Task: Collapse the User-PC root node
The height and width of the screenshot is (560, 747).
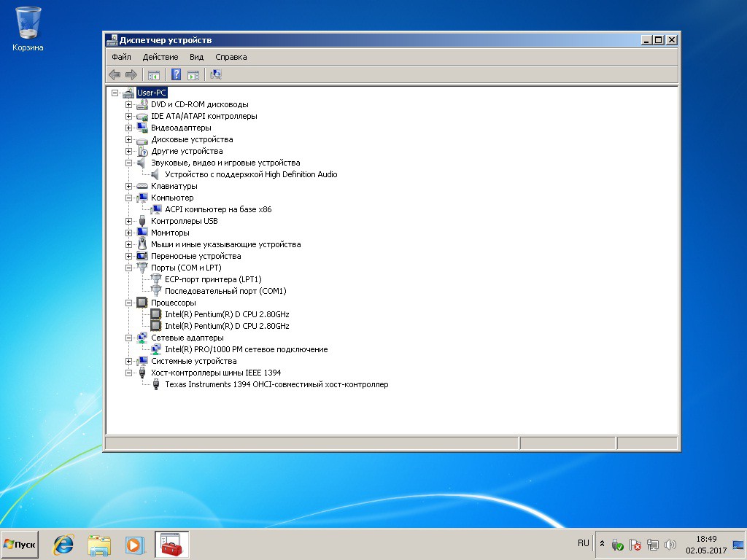Action: (115, 93)
